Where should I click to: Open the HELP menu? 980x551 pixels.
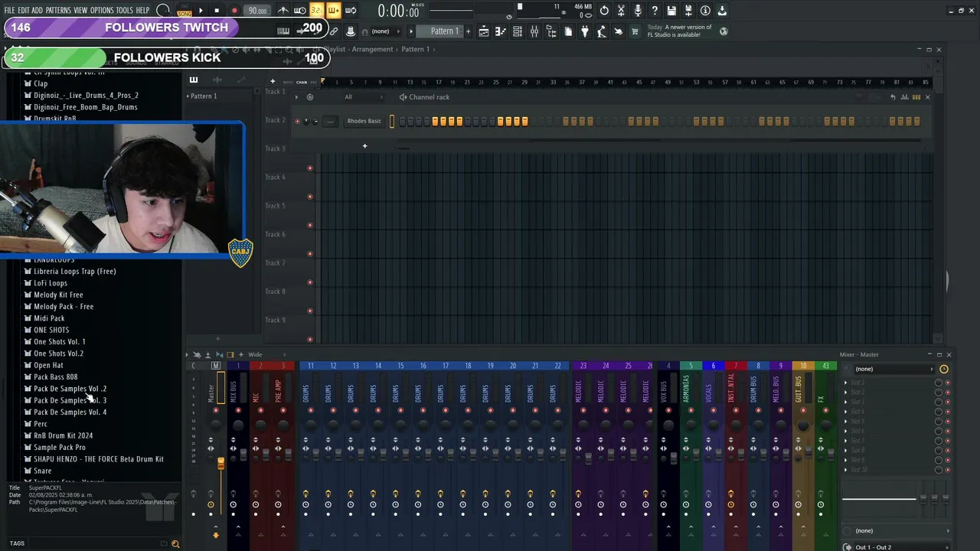(143, 11)
